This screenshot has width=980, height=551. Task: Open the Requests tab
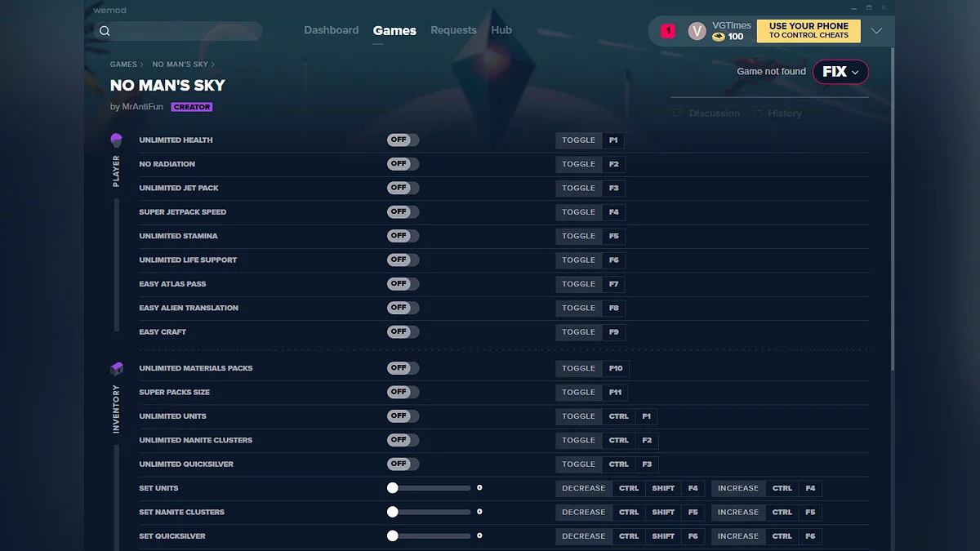(453, 30)
